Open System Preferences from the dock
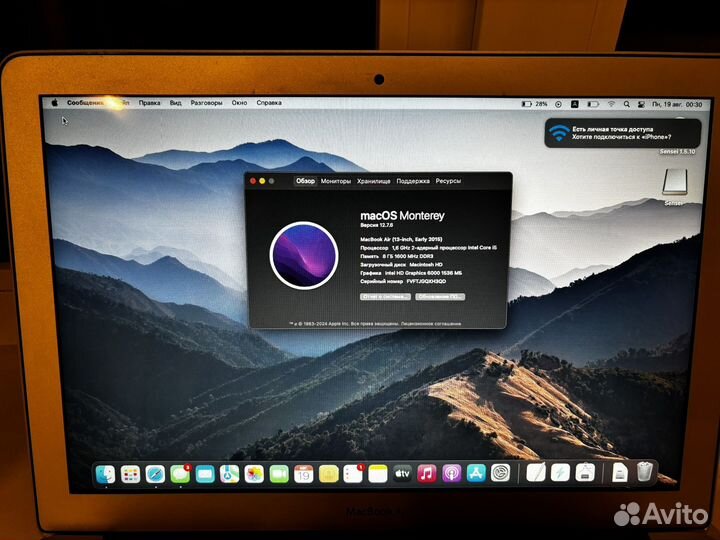This screenshot has width=720, height=540. click(x=501, y=473)
